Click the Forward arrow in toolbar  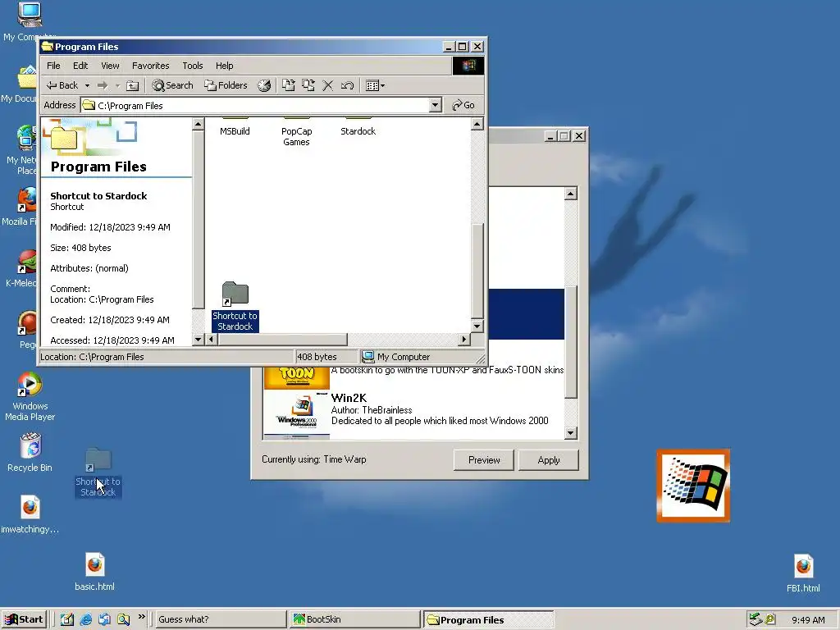[103, 85]
